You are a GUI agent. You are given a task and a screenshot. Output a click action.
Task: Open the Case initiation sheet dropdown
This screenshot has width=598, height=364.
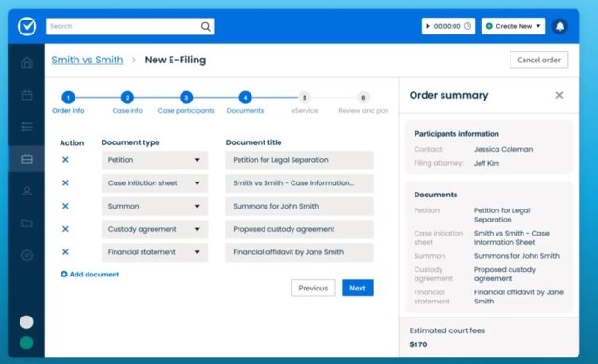point(155,183)
